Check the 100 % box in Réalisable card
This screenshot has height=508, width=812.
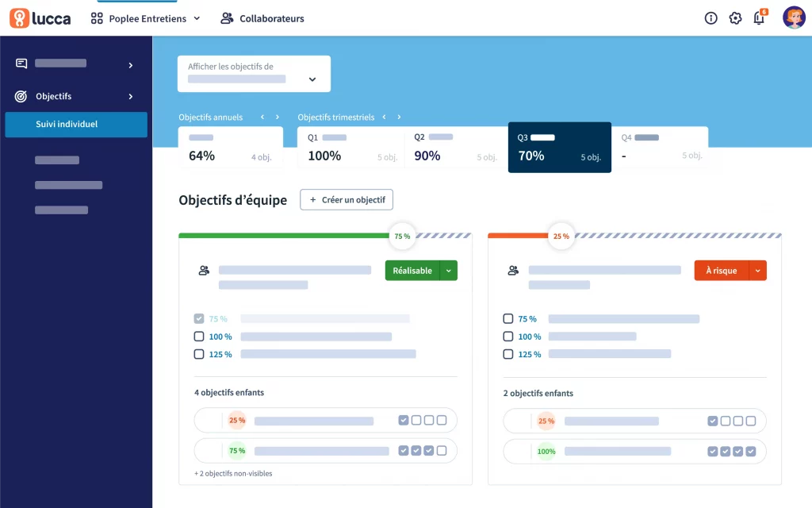pyautogui.click(x=199, y=337)
